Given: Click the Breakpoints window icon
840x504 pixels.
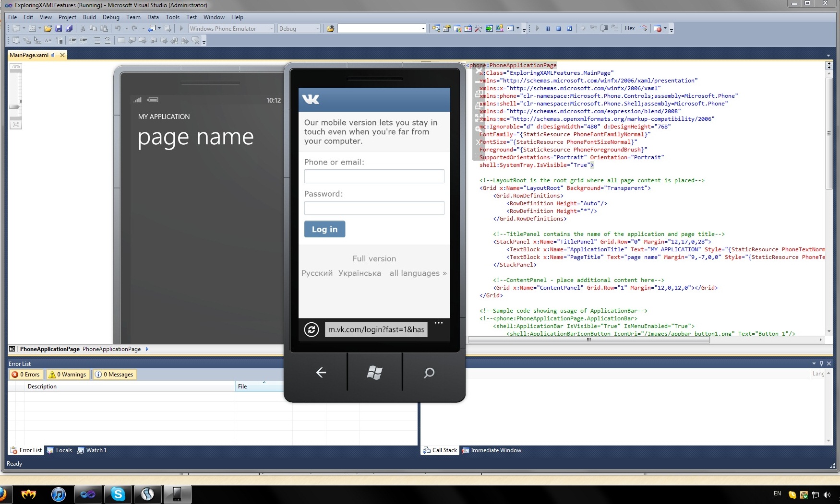Looking at the screenshot, I should pyautogui.click(x=658, y=29).
